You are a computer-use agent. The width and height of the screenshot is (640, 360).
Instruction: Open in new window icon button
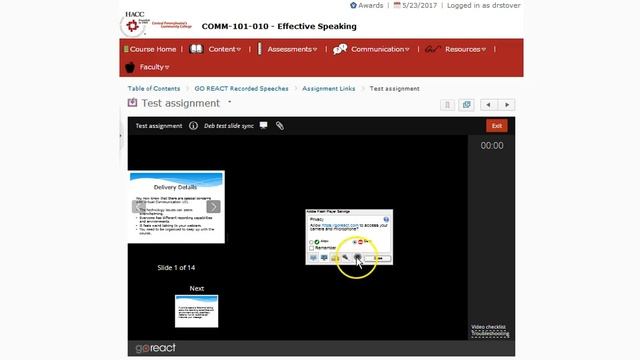click(x=466, y=105)
